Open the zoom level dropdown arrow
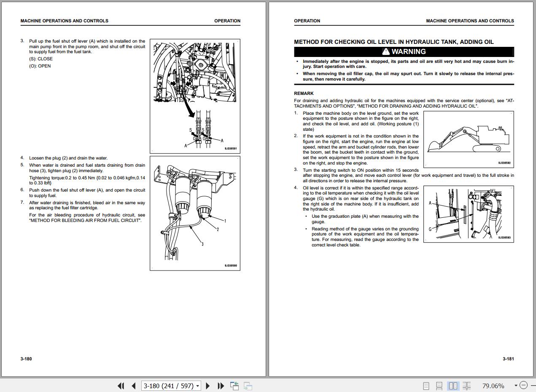This screenshot has height=392, width=536. click(515, 386)
